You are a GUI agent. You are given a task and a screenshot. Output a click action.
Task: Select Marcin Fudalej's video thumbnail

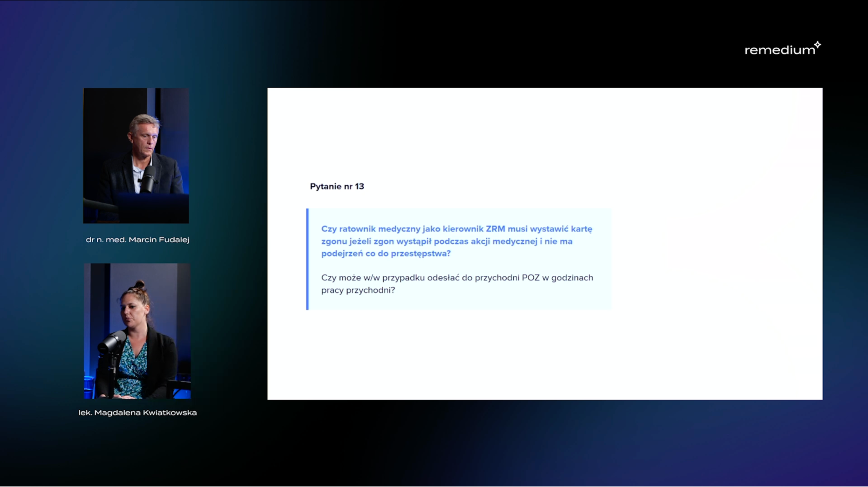(136, 156)
